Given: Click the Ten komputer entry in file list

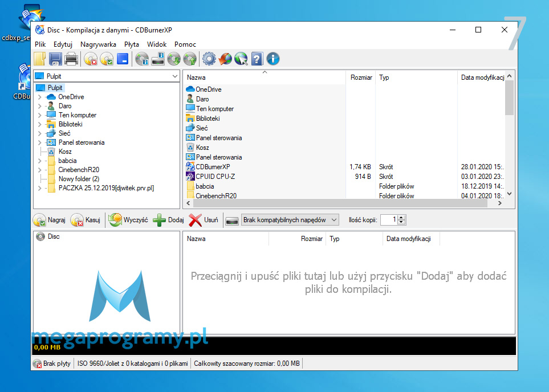Looking at the screenshot, I should click(x=210, y=109).
